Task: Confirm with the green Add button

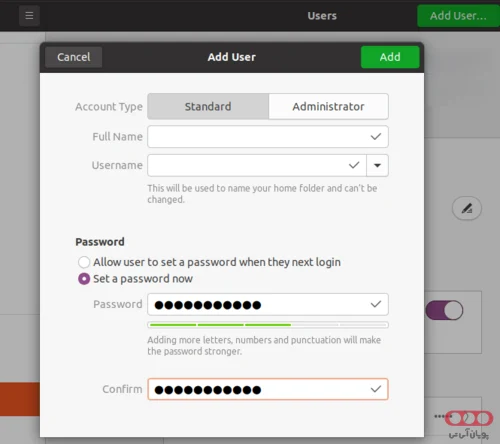Action: point(390,57)
